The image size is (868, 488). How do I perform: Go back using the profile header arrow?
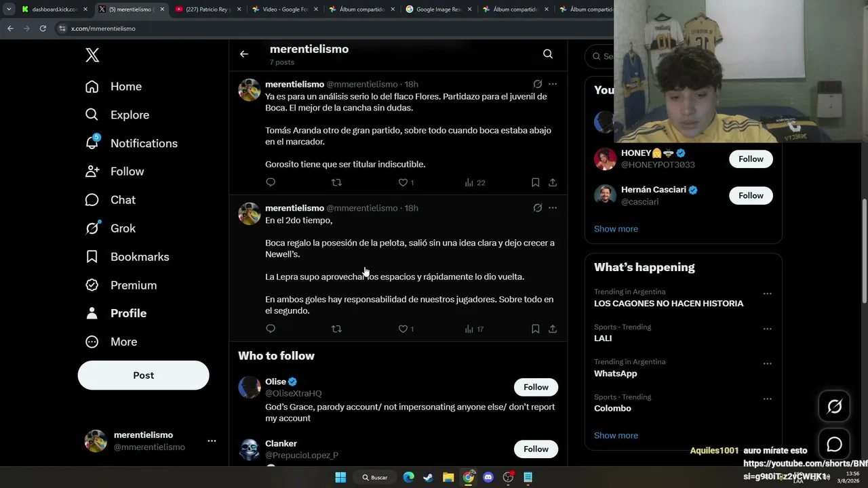[244, 54]
